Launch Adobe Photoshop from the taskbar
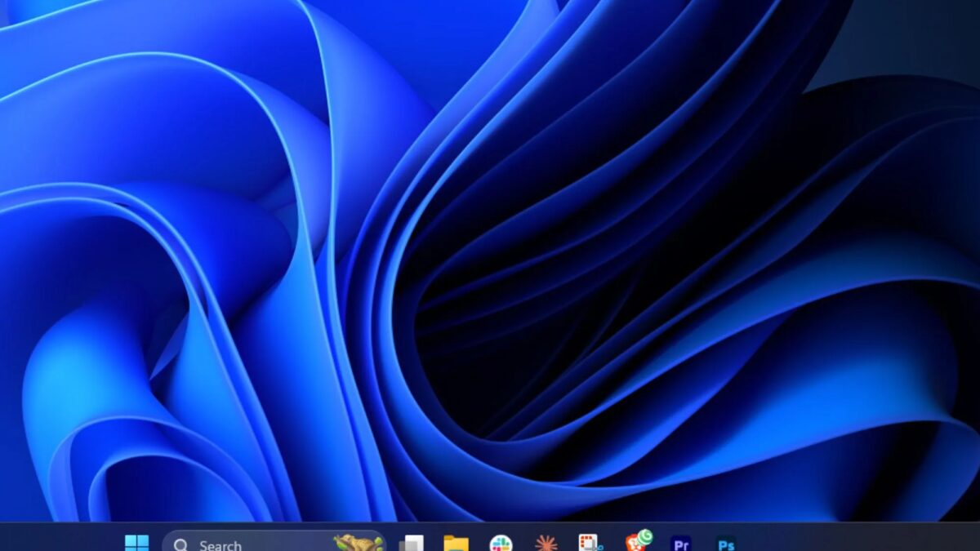980x551 pixels. click(x=725, y=544)
